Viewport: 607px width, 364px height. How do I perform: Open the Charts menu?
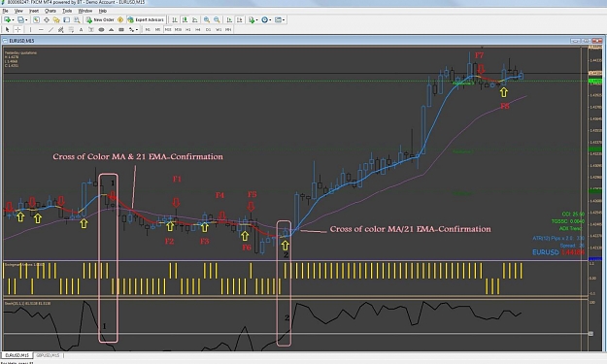coord(51,11)
